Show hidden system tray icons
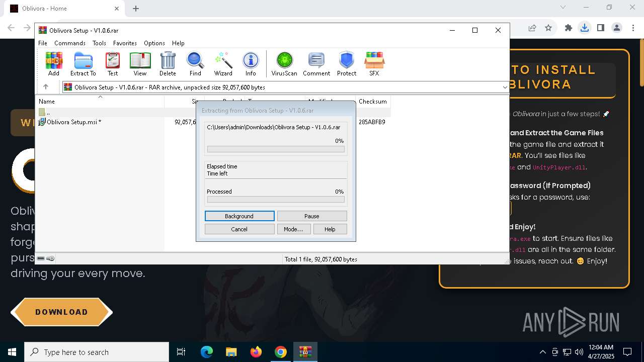Image resolution: width=644 pixels, height=362 pixels. pyautogui.click(x=542, y=352)
